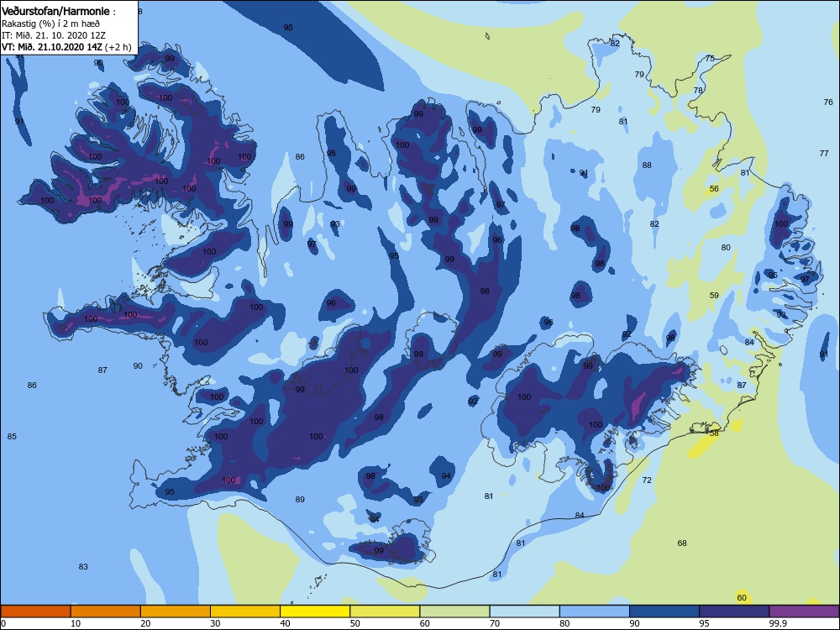Click the bright yellow 40–50 legend swatch

tap(315, 612)
